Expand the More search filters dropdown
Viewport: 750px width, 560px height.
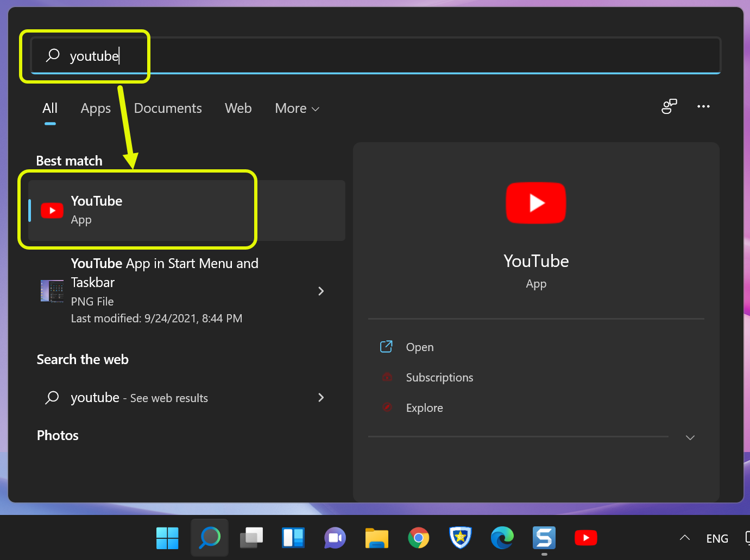pos(297,108)
